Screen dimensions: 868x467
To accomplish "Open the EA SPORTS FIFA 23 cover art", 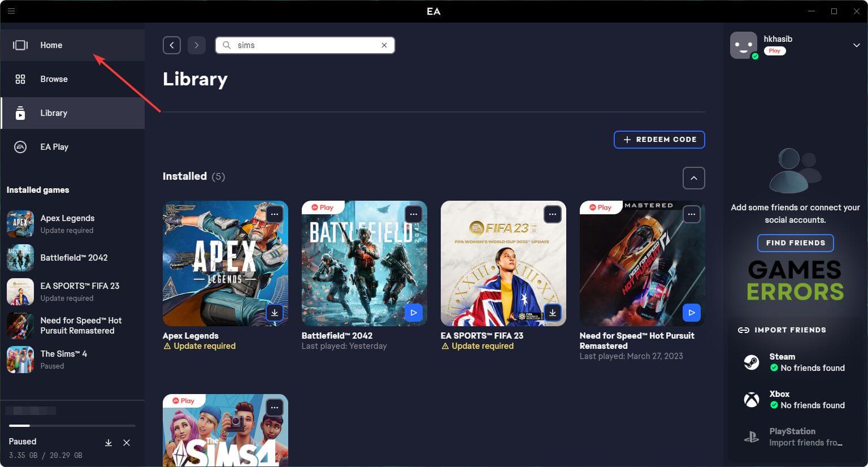I will (504, 263).
